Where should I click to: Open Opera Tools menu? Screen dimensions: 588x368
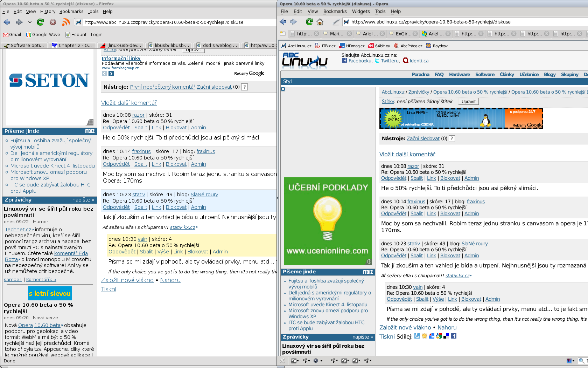380,11
